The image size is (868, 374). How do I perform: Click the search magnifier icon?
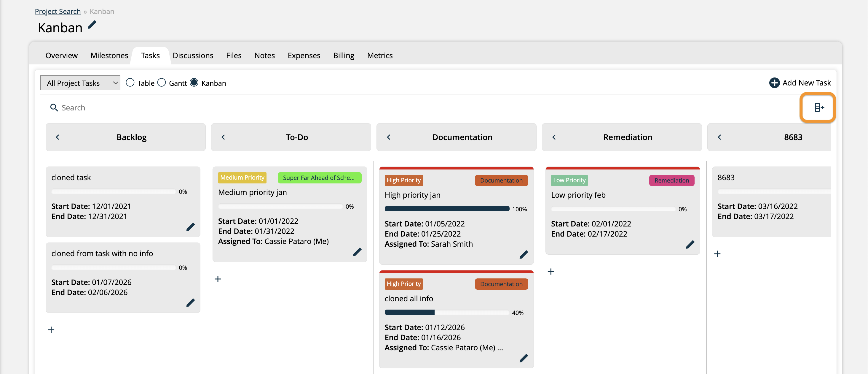click(x=54, y=107)
